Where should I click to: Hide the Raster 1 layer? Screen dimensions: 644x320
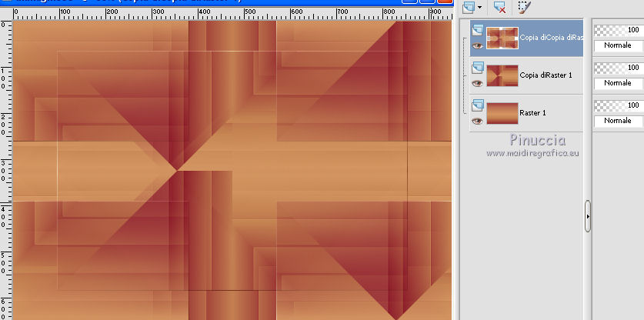point(477,122)
